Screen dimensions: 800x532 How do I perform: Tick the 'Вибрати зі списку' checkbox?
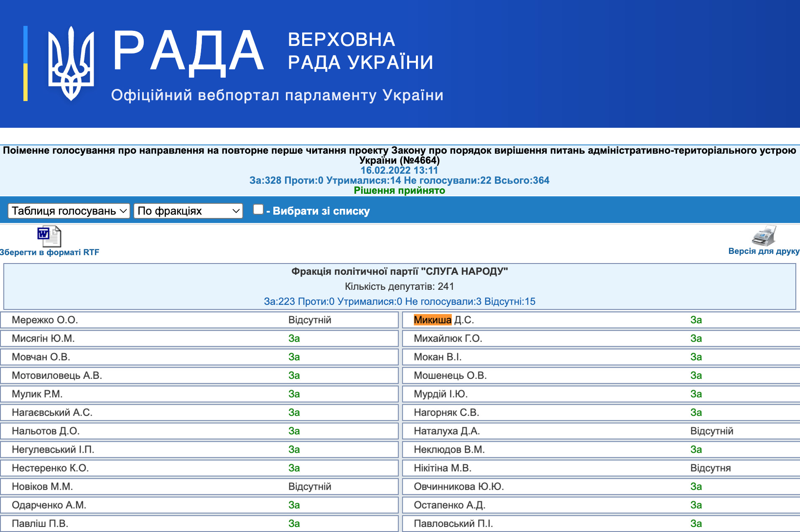click(258, 209)
